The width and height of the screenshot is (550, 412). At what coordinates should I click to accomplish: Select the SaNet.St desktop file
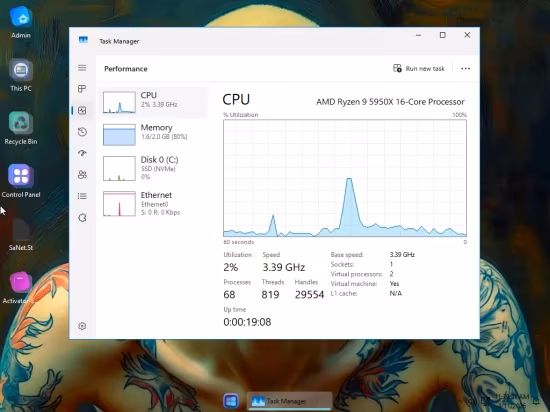tap(21, 234)
